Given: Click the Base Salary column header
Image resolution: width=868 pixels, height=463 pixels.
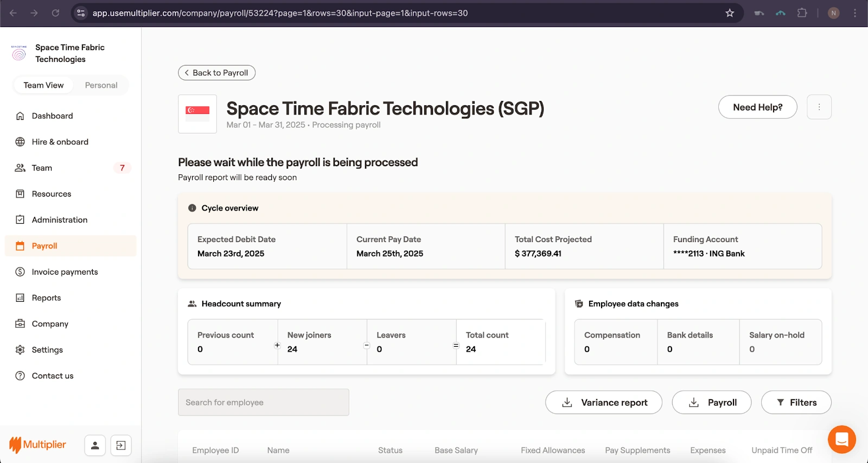Looking at the screenshot, I should 456,451.
